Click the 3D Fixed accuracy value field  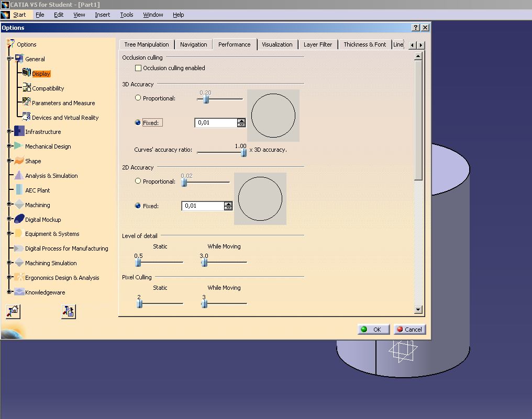(x=216, y=123)
